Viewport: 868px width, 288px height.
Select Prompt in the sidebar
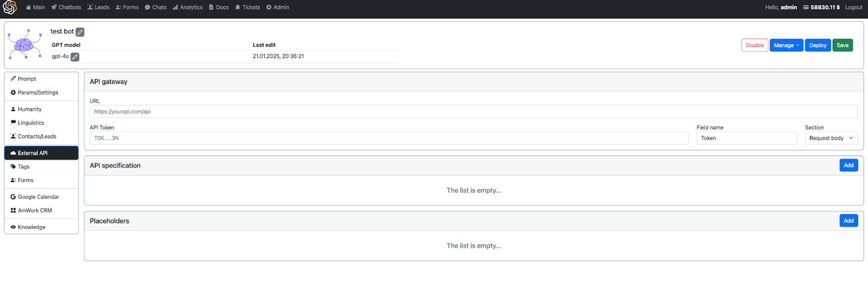[x=41, y=79]
